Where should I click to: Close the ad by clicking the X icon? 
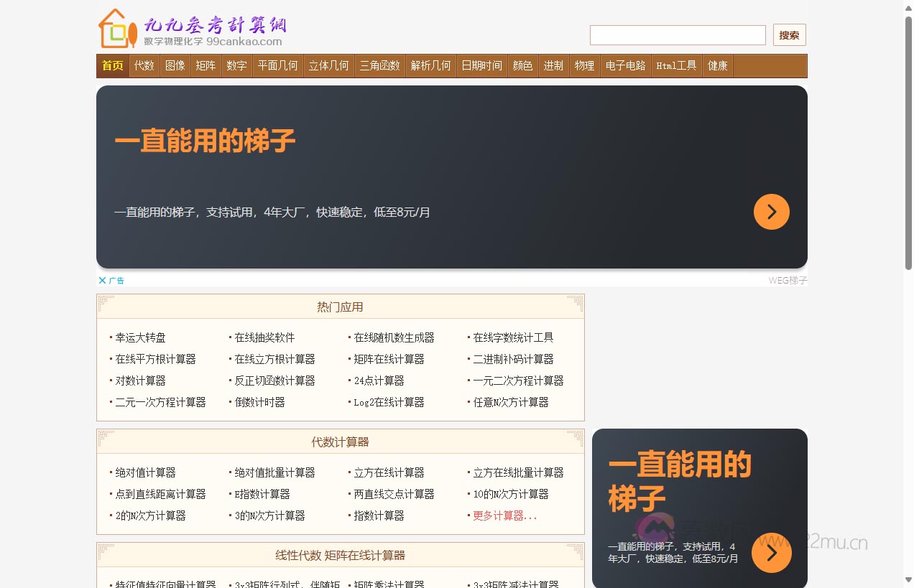pyautogui.click(x=102, y=280)
